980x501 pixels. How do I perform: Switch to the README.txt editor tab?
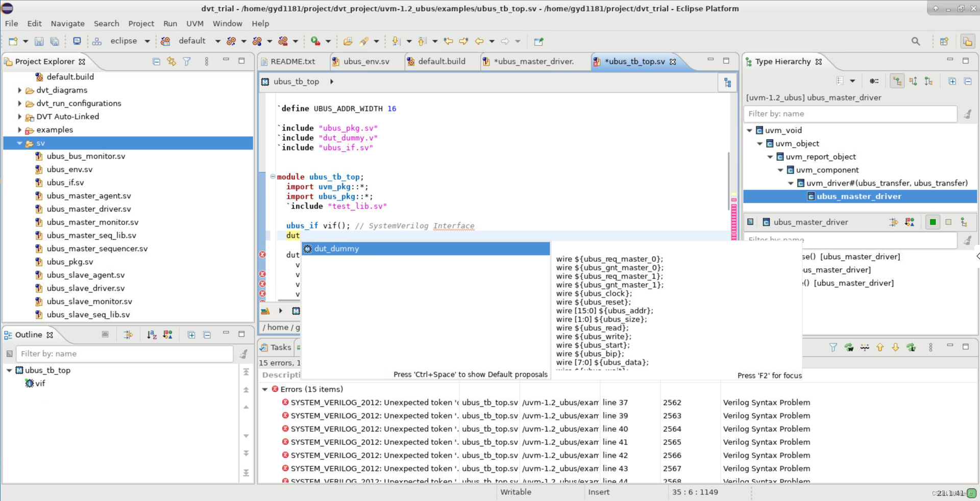click(292, 61)
